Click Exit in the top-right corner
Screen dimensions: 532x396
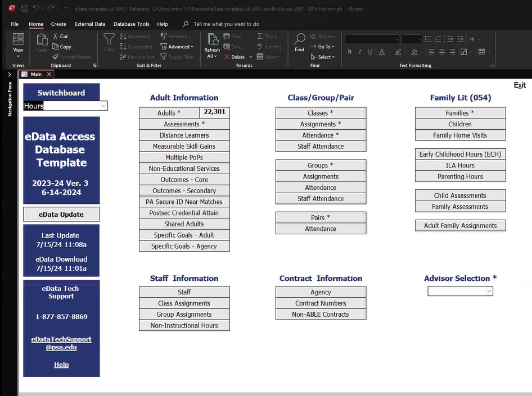(520, 85)
